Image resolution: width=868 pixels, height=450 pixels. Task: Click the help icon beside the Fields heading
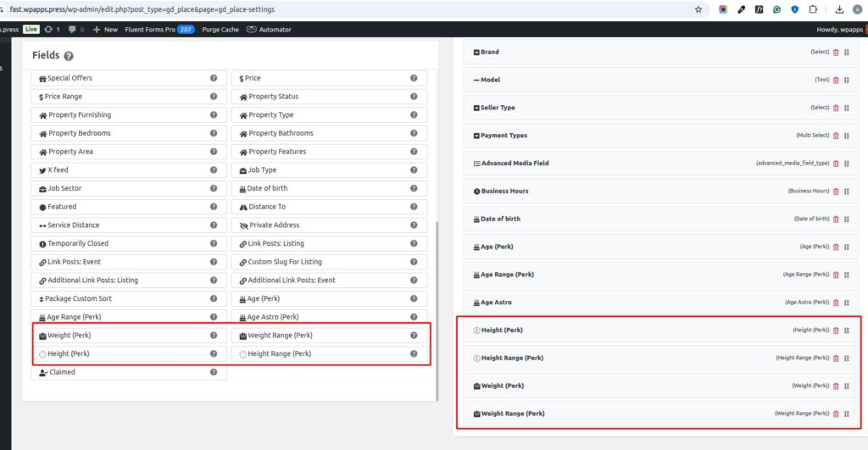coord(69,56)
